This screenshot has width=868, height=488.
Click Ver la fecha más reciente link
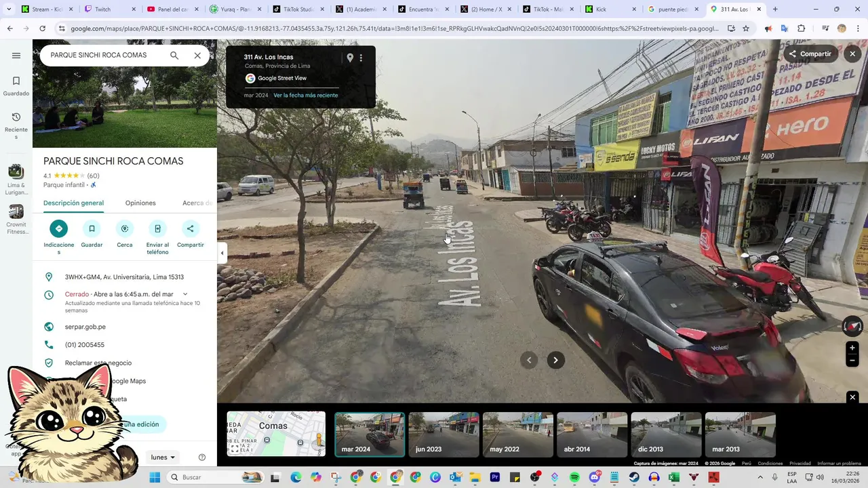click(x=305, y=96)
